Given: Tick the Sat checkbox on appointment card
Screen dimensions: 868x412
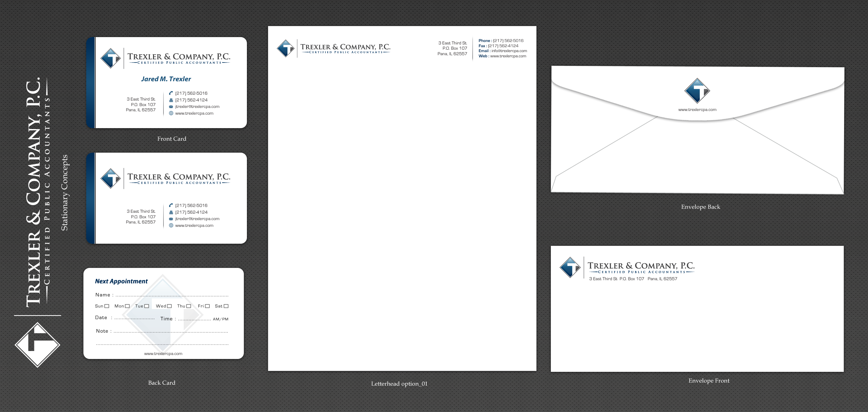Looking at the screenshot, I should 226,306.
